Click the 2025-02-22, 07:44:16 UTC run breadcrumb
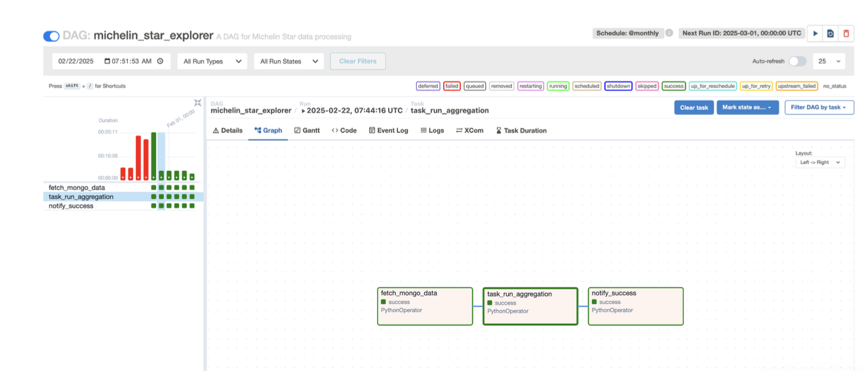868x384 pixels. pyautogui.click(x=351, y=111)
